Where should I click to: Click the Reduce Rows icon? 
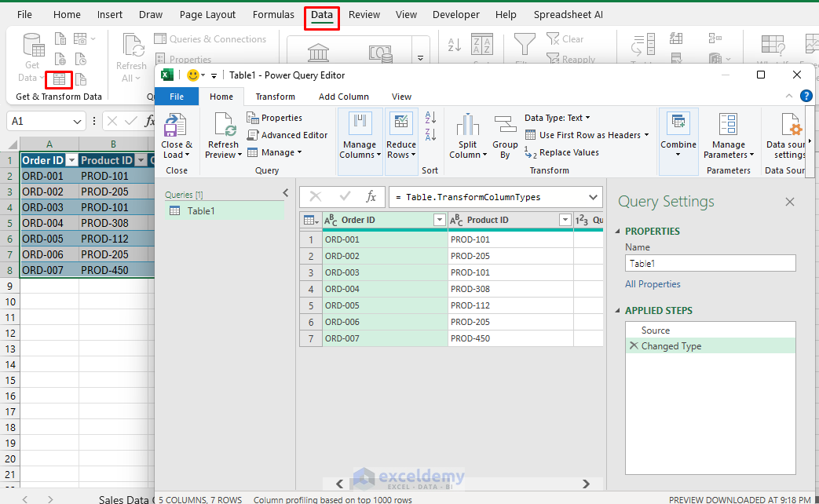401,124
